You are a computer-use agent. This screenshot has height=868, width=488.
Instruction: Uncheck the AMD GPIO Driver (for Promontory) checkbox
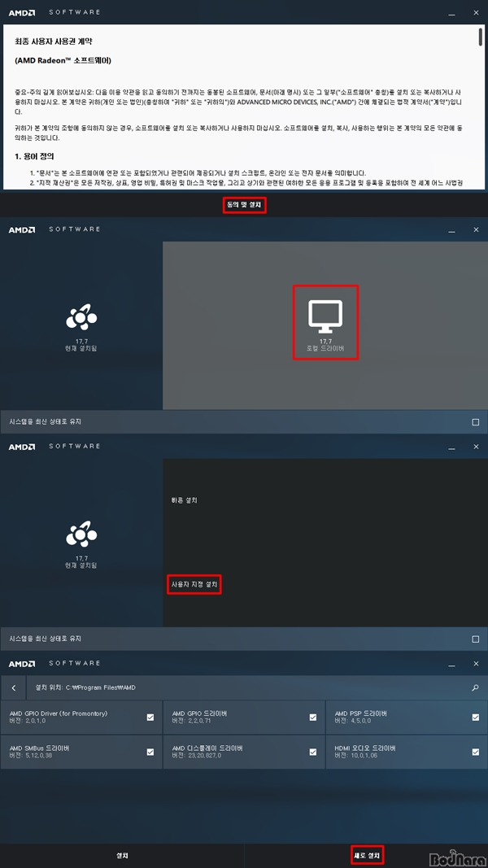pyautogui.click(x=150, y=718)
